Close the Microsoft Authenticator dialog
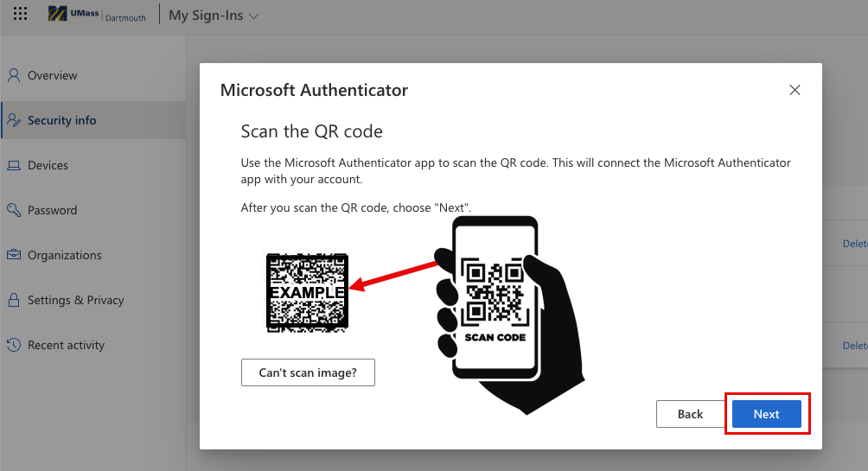 [x=795, y=90]
